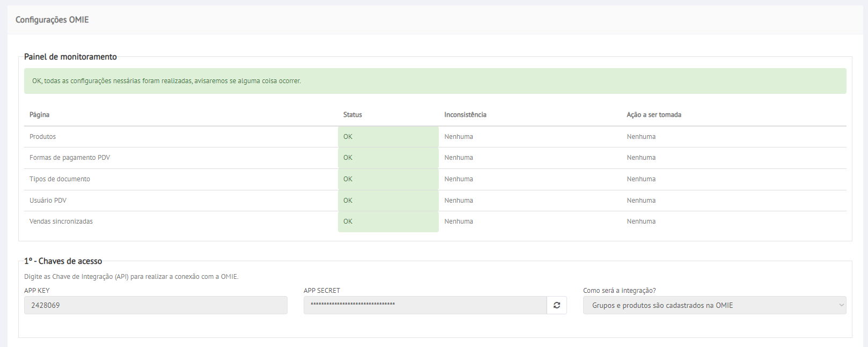The image size is (868, 347).
Task: Click the 'Configurações OMIE' page title
Action: pos(52,20)
